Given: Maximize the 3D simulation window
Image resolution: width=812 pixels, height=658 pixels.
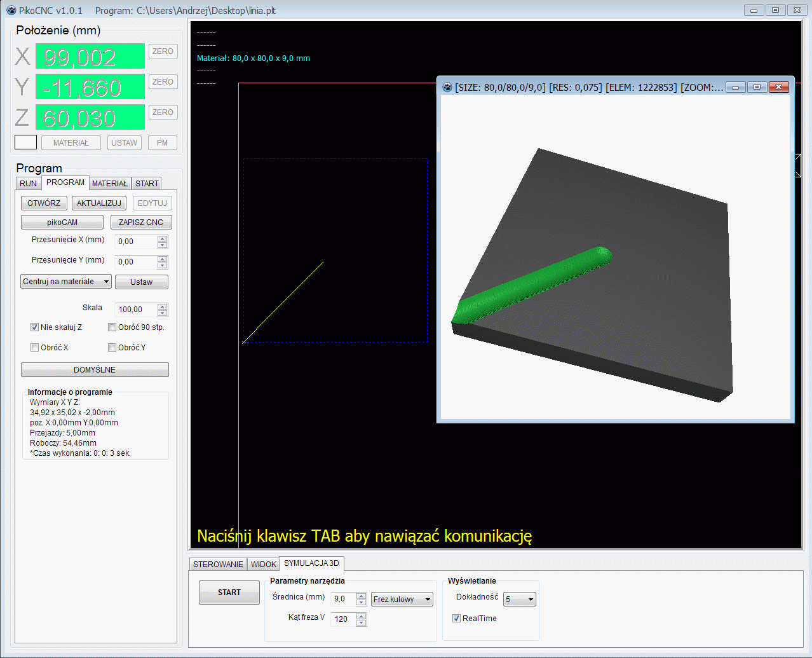Looking at the screenshot, I should tap(757, 87).
